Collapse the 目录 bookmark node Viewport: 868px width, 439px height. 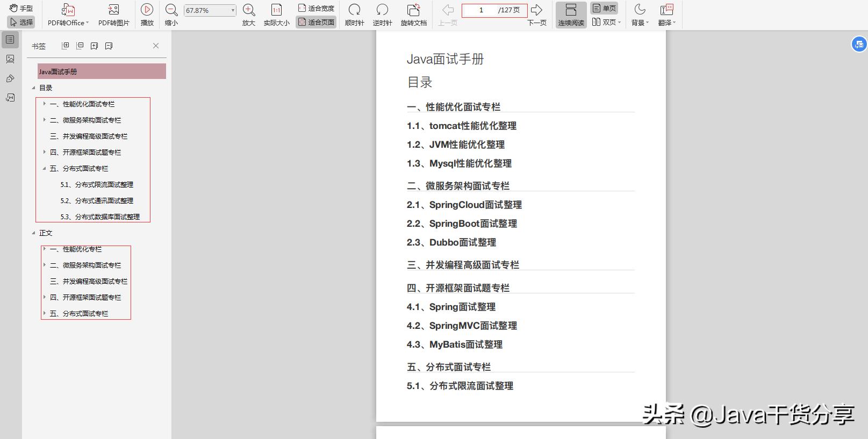point(33,88)
